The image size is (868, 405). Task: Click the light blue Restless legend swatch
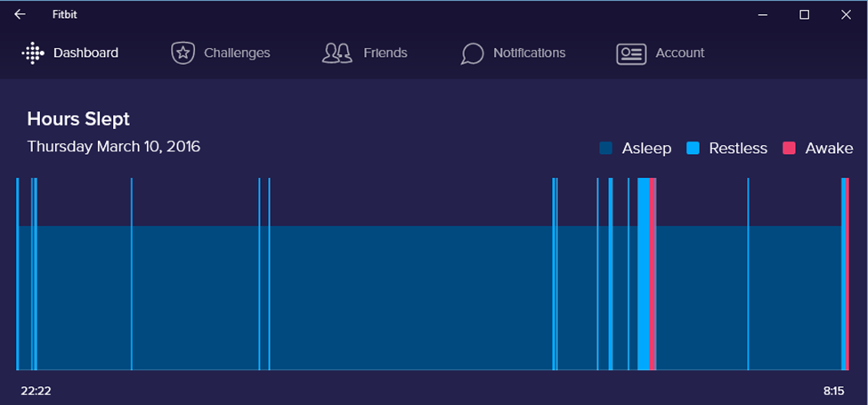tap(693, 149)
